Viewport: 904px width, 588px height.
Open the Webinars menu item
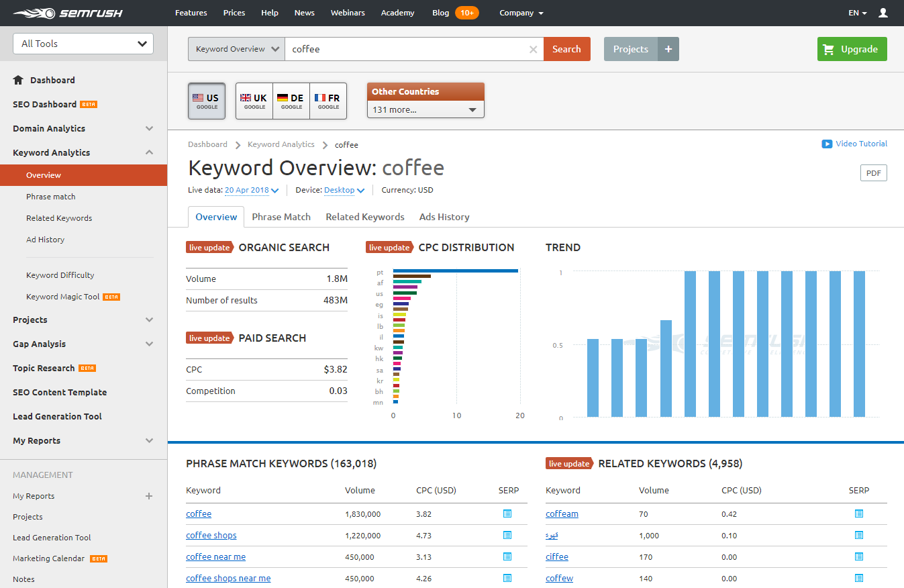[348, 13]
